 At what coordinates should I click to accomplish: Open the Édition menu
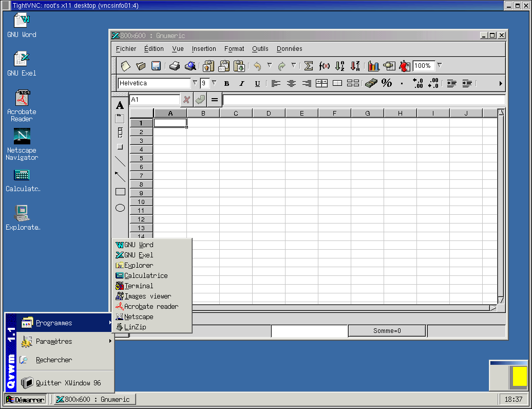154,48
